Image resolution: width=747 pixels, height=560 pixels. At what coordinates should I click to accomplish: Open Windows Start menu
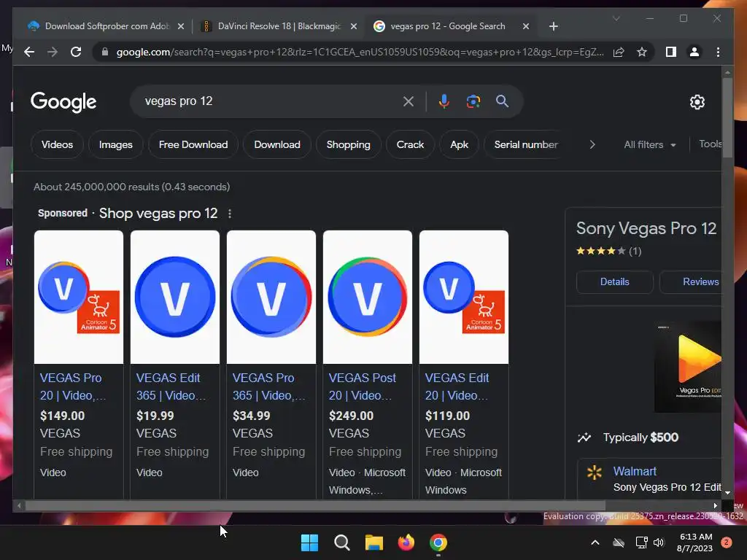pyautogui.click(x=309, y=542)
